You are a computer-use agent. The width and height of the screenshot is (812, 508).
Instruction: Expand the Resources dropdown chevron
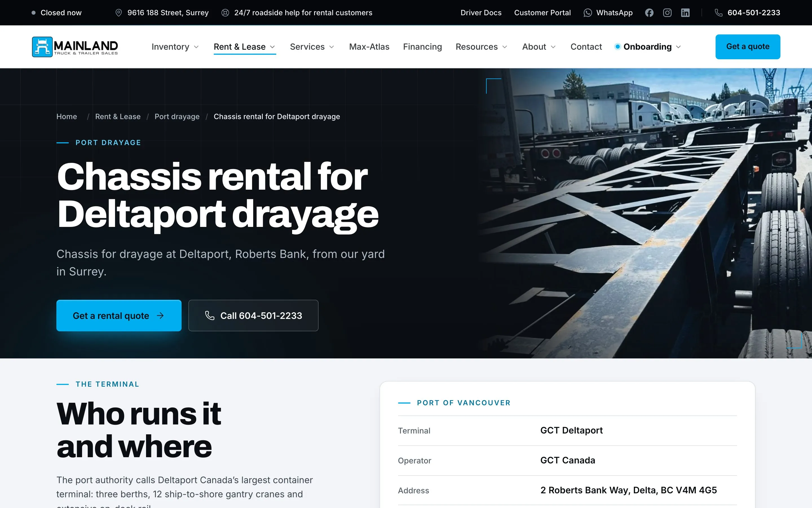coord(505,47)
